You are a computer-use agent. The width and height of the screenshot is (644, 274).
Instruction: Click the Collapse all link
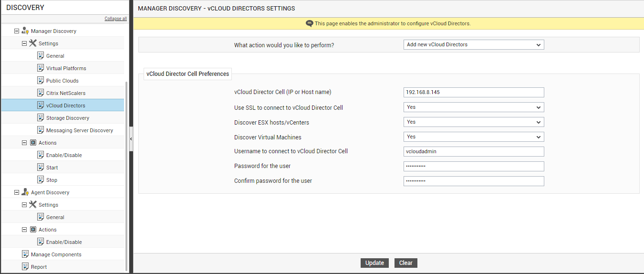point(116,19)
